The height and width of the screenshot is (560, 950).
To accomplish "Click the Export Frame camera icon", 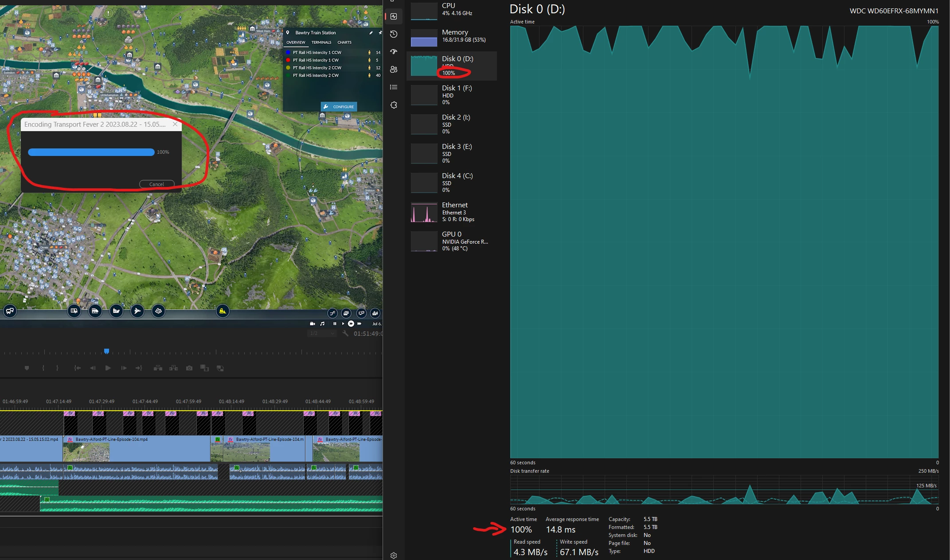I will [189, 368].
